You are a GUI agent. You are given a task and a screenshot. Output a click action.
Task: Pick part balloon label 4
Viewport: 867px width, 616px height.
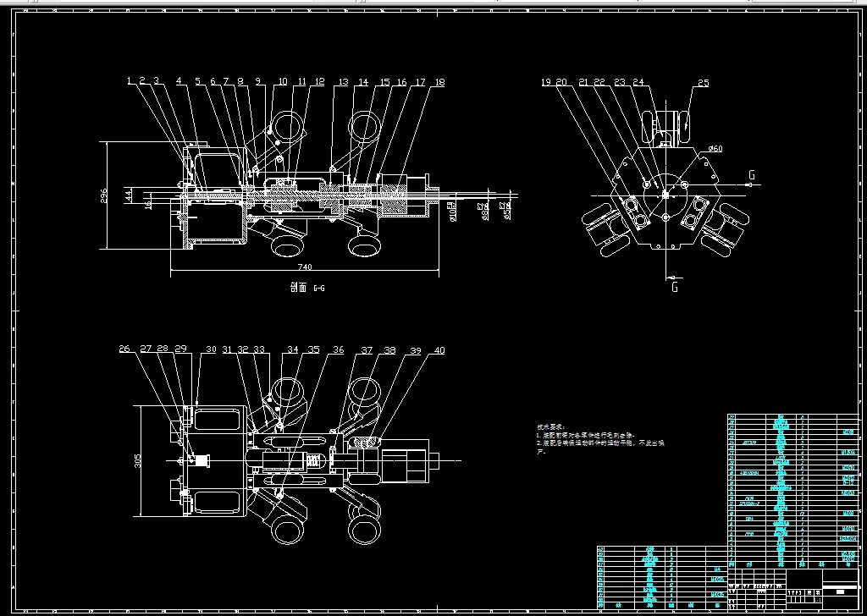click(x=179, y=81)
